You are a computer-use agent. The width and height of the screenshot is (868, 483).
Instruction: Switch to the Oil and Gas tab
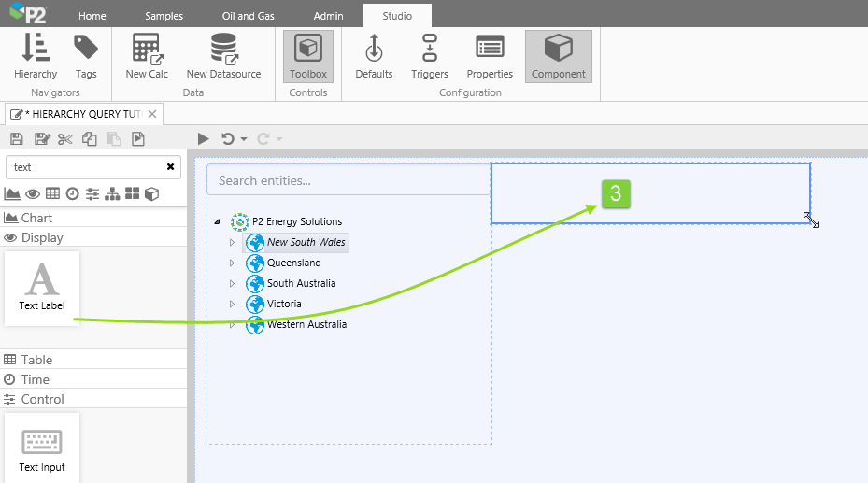click(x=249, y=16)
